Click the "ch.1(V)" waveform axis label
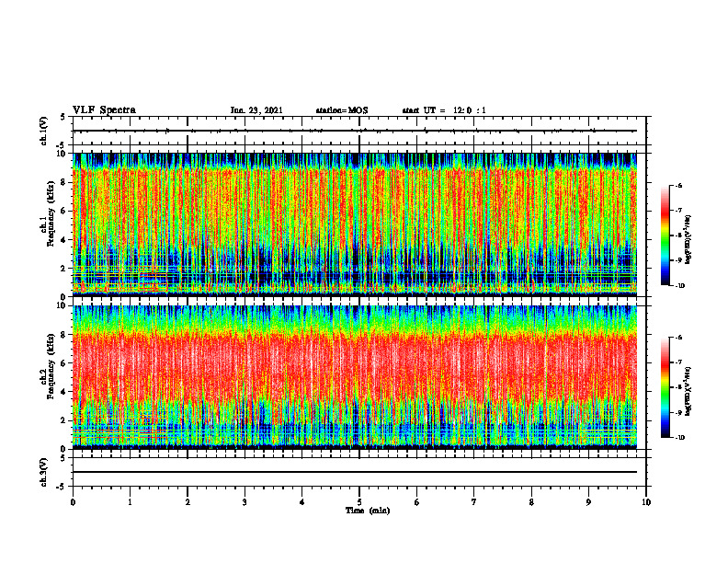 [x=43, y=131]
